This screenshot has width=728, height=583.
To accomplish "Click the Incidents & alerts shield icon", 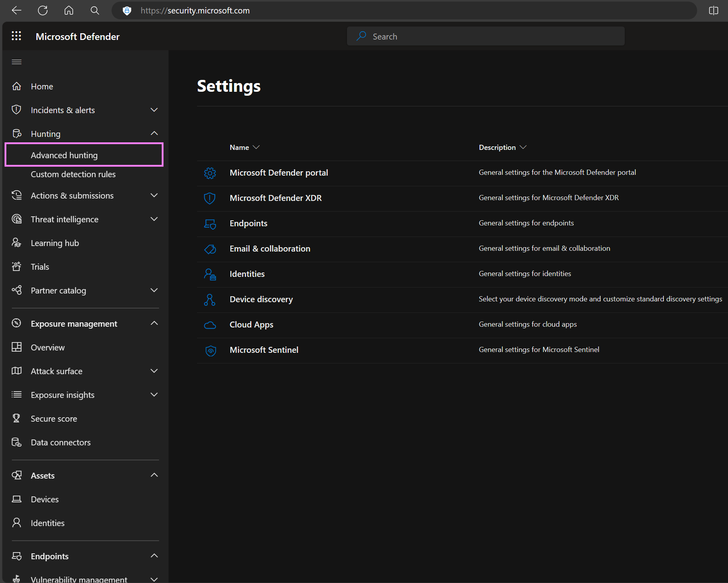I will click(17, 110).
